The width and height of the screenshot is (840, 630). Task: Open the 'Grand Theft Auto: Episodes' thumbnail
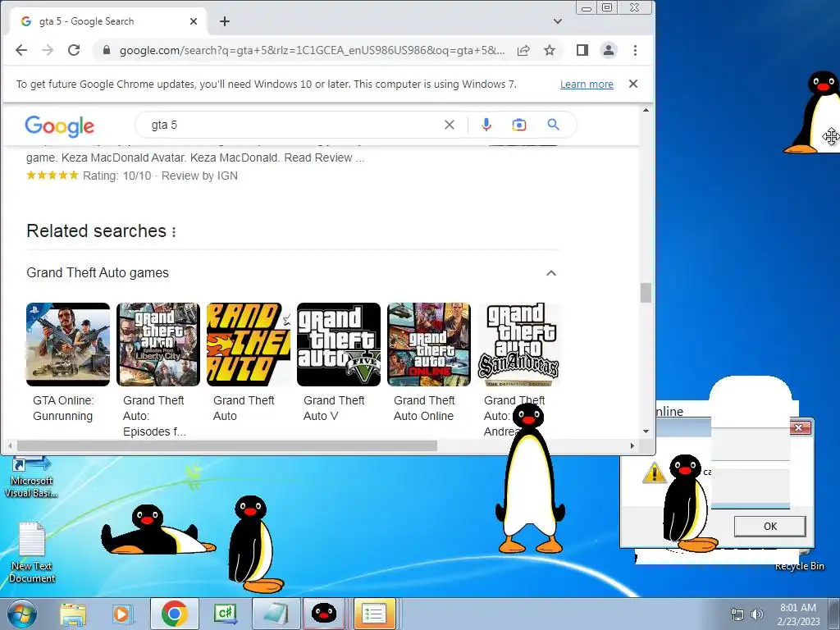pyautogui.click(x=158, y=345)
